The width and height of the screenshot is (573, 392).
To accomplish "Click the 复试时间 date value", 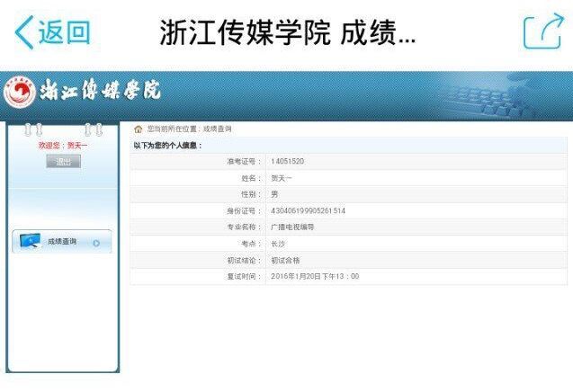I will [315, 276].
